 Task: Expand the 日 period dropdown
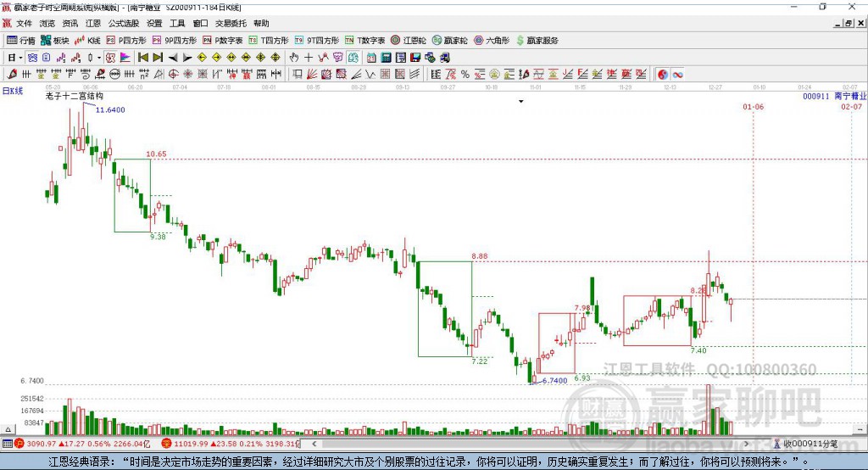coord(20,58)
